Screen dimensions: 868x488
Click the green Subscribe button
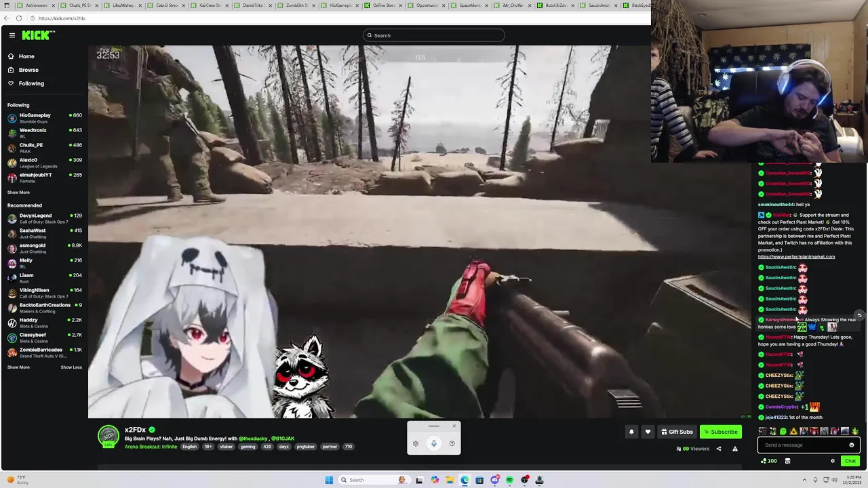click(720, 432)
